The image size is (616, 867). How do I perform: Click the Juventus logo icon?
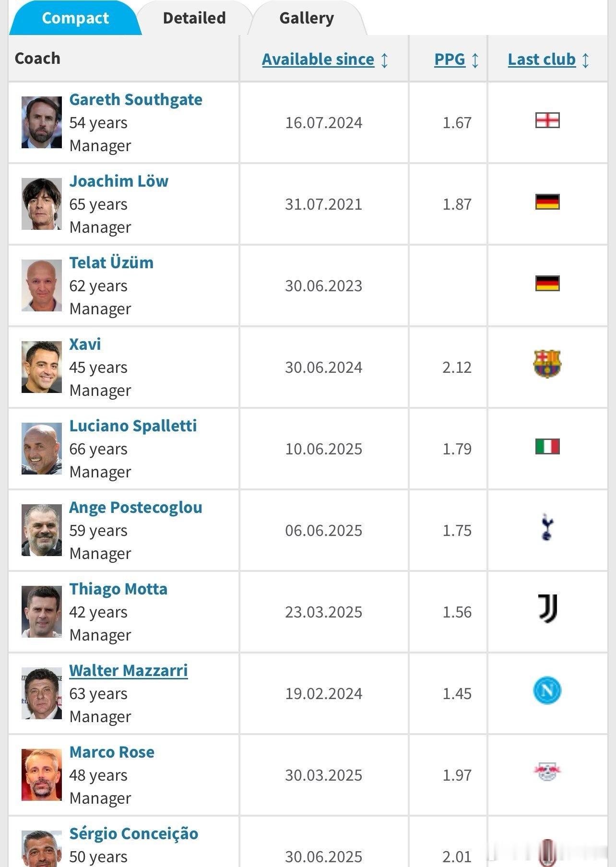pyautogui.click(x=548, y=608)
